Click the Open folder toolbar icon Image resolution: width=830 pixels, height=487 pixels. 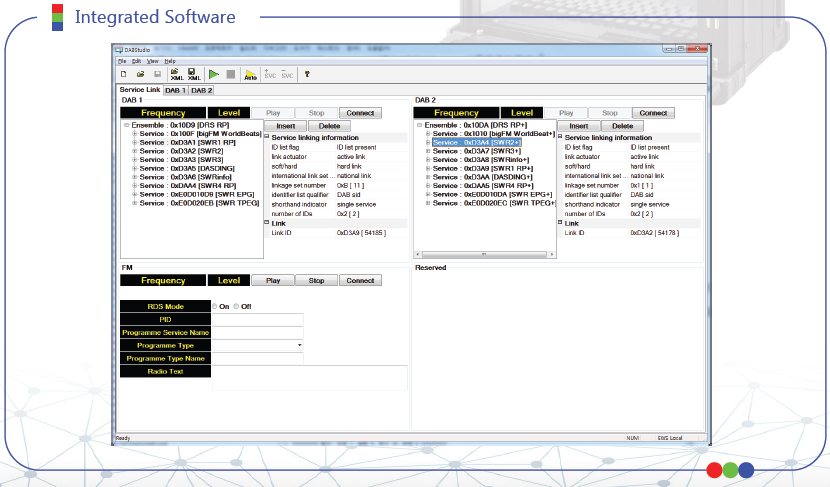(140, 74)
